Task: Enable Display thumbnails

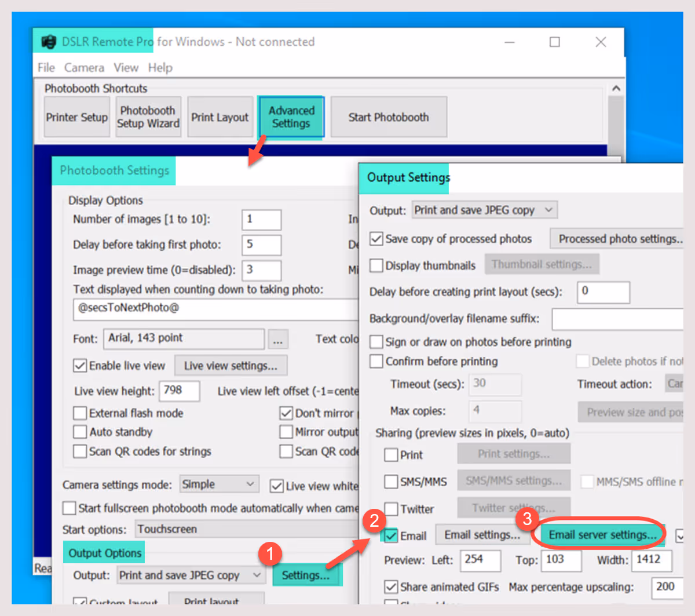Action: click(x=376, y=265)
